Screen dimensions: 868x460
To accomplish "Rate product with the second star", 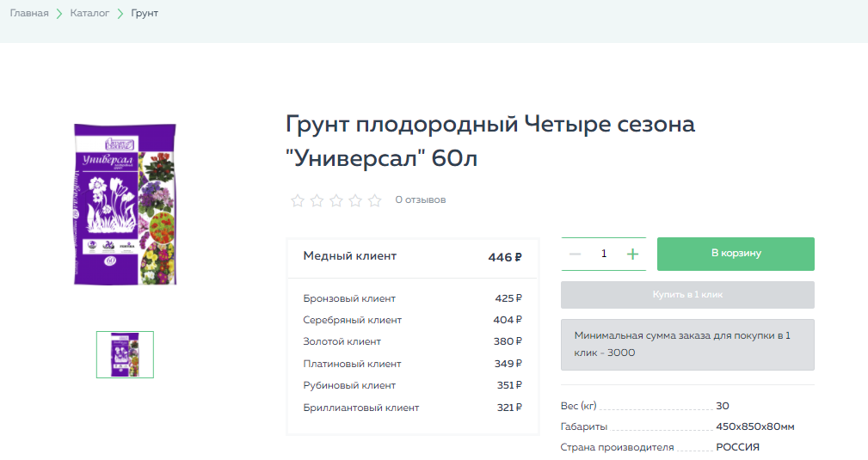I will pos(317,200).
